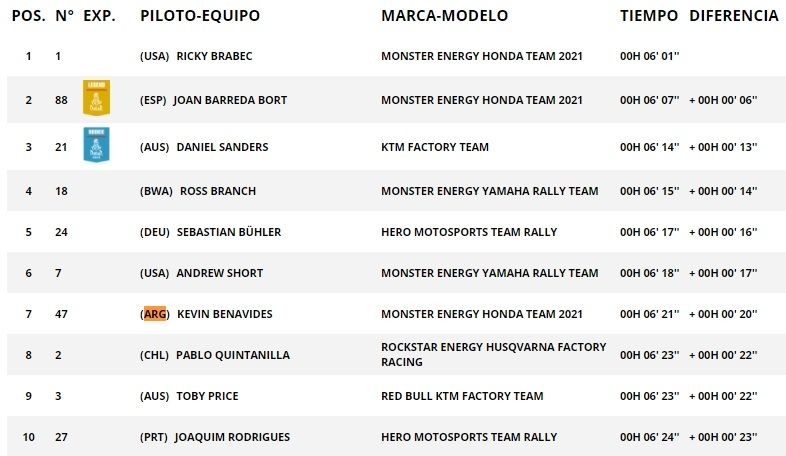
Task: Click the PILOTO-EQUIPO column header
Action: (200, 16)
